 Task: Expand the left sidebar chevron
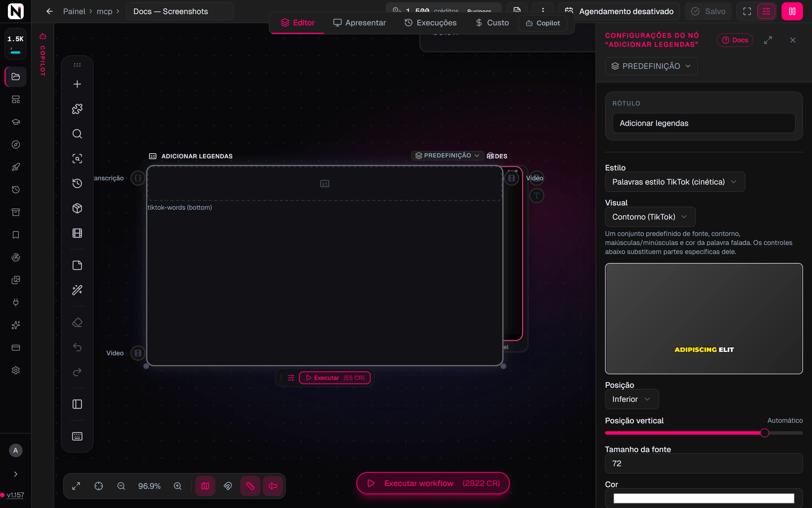pos(16,474)
